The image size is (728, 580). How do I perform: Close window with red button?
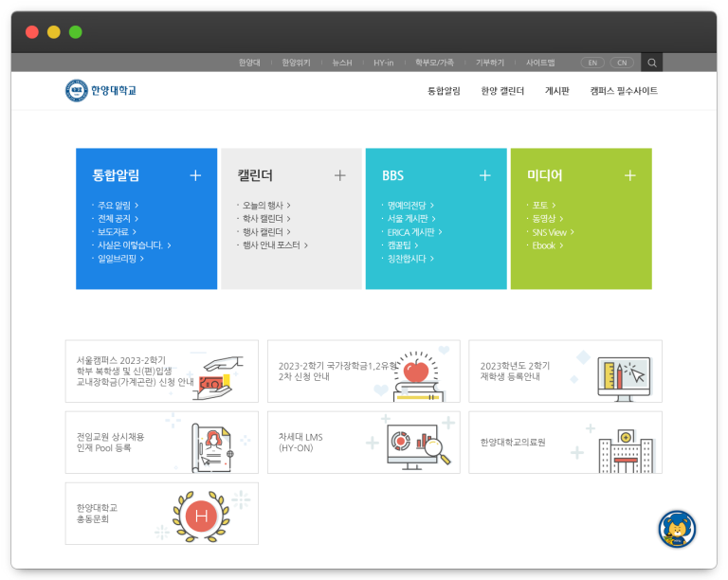click(32, 32)
